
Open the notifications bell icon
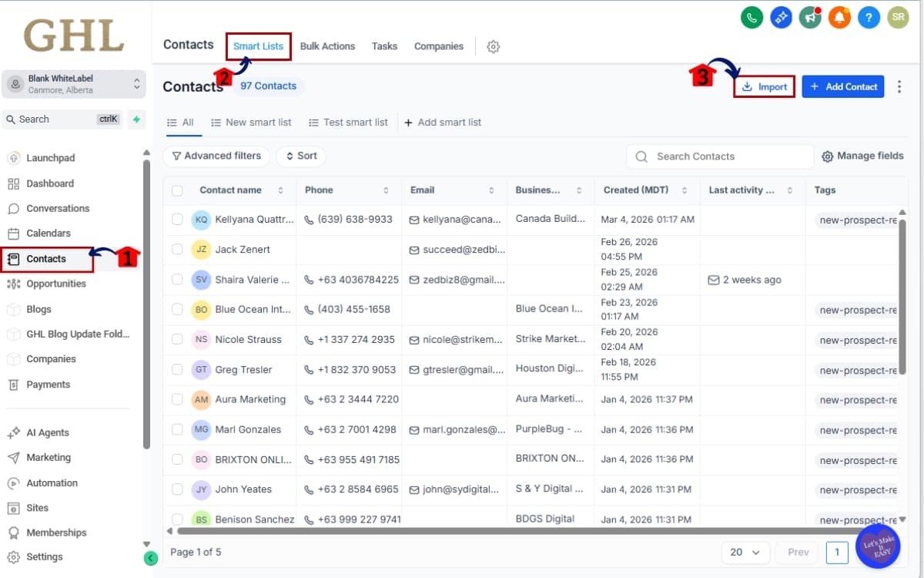click(839, 16)
